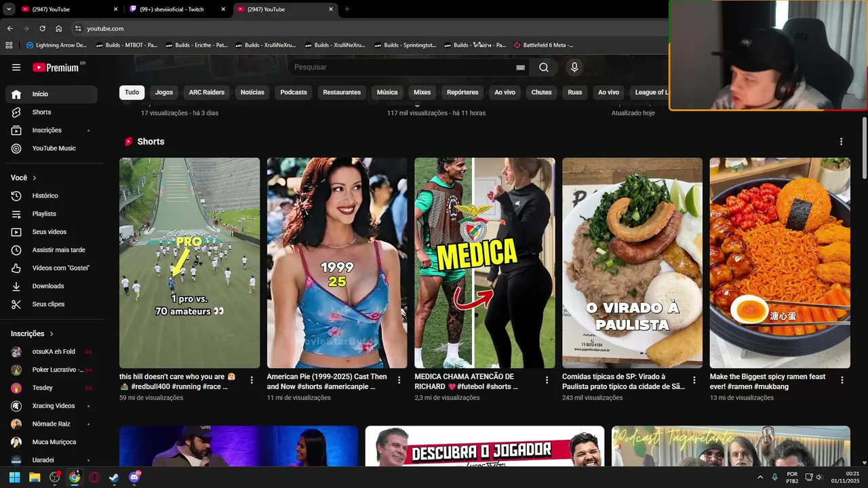This screenshot has width=868, height=488.
Task: Select the Podcasts filter chip
Action: 294,92
